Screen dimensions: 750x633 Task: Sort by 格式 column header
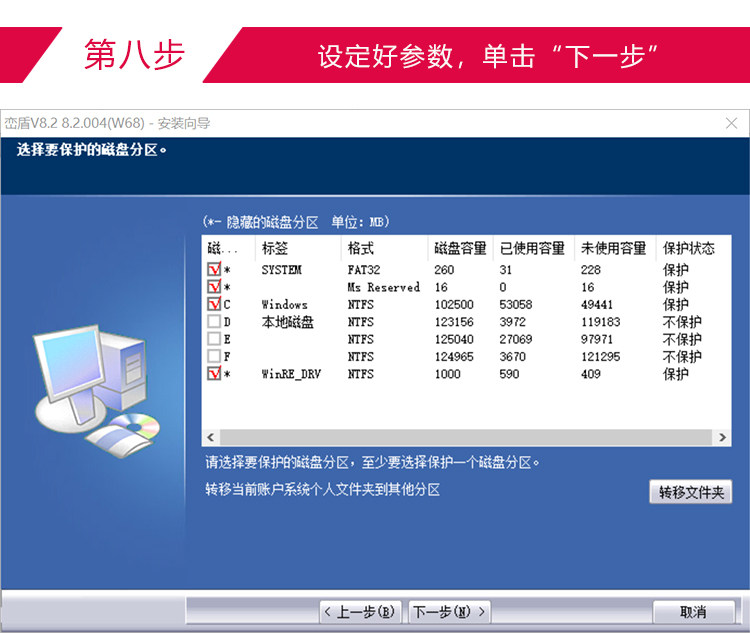point(385,248)
